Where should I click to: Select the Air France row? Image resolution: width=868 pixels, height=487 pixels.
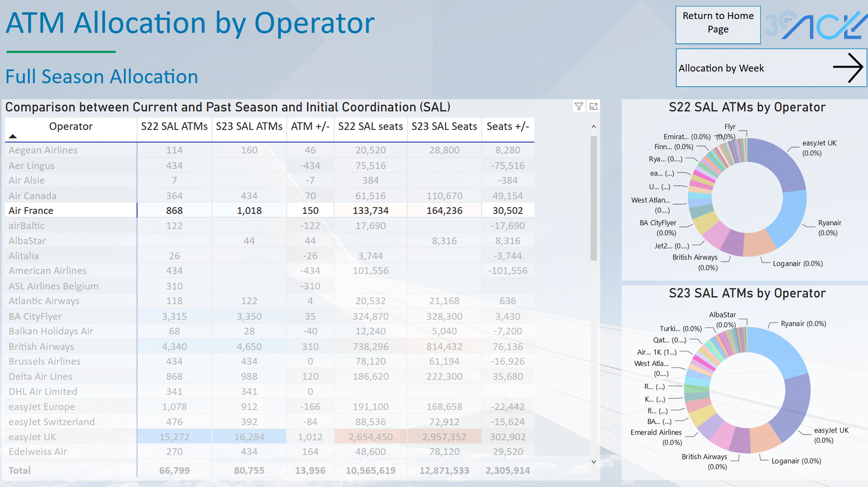pyautogui.click(x=31, y=210)
